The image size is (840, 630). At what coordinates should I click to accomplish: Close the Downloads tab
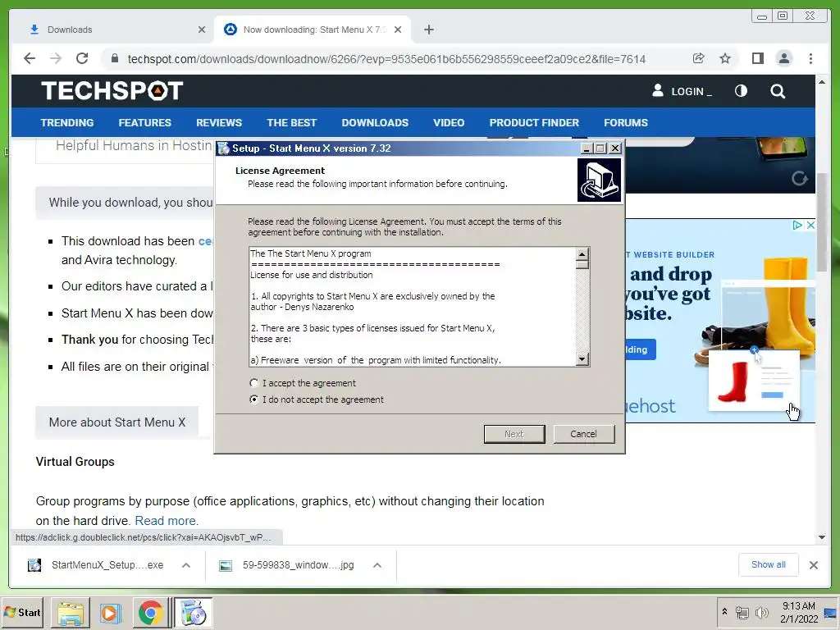202,30
